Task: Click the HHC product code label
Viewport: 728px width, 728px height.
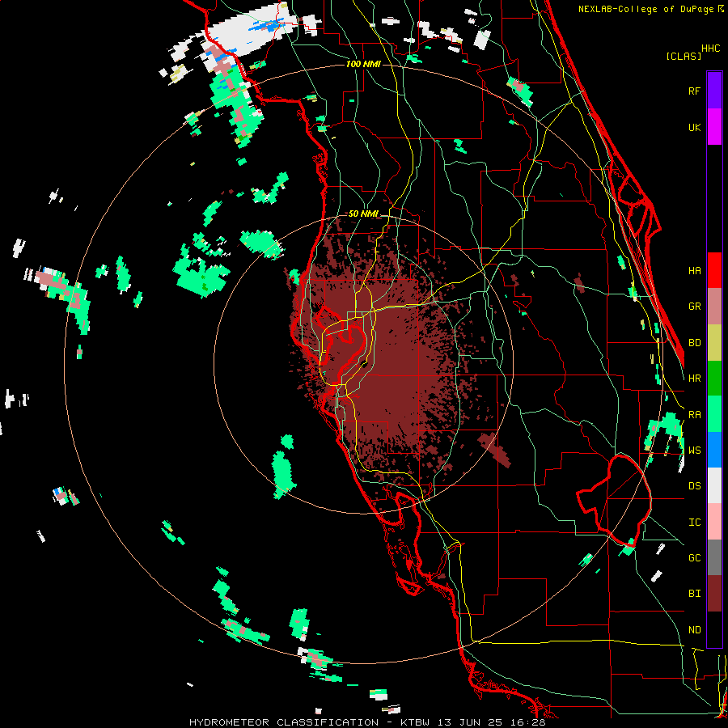Action: tap(710, 49)
